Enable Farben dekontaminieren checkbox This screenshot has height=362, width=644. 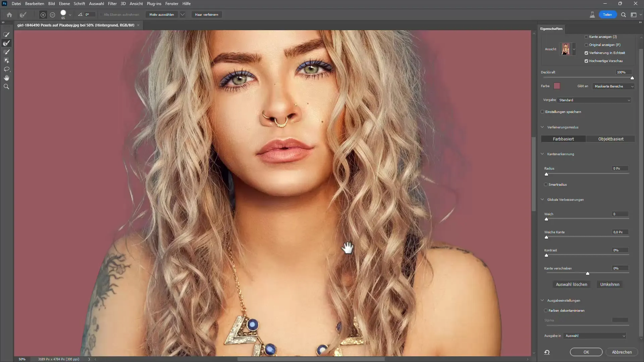(546, 311)
